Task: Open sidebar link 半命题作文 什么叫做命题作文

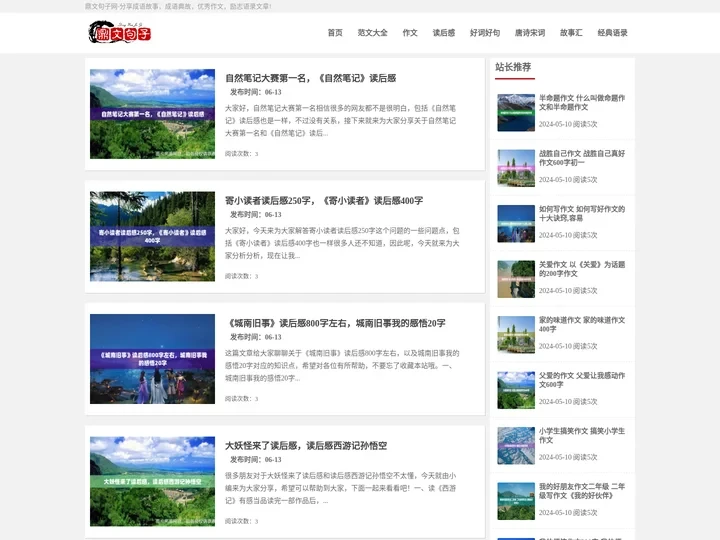Action: click(x=582, y=102)
